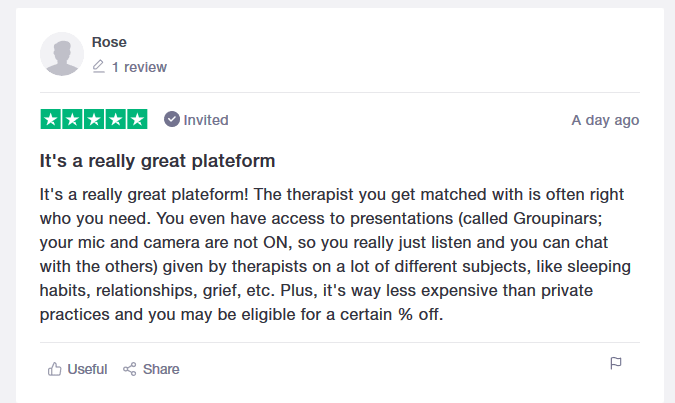Select the third green rating star
This screenshot has width=675, height=403.
pos(94,120)
